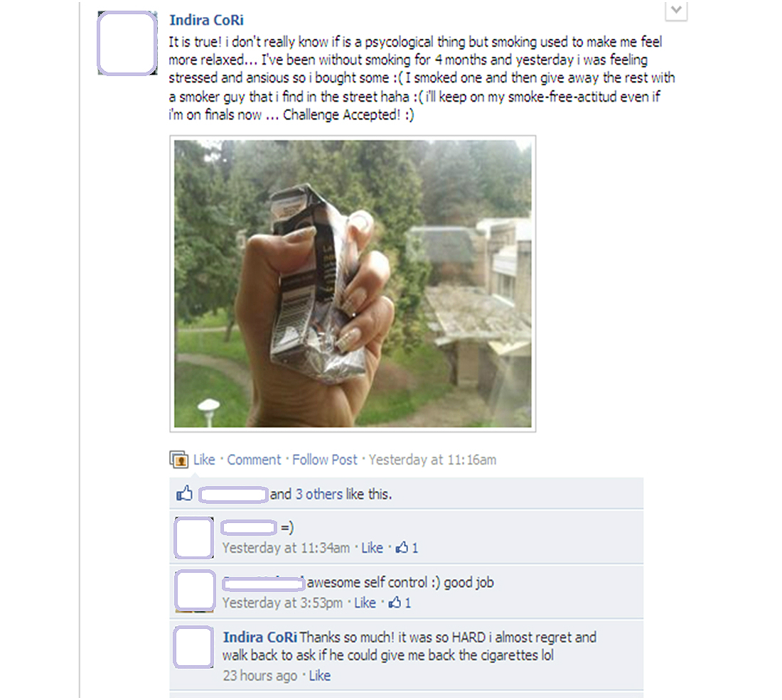
Task: Open the cigarette pack photo
Action: (353, 283)
